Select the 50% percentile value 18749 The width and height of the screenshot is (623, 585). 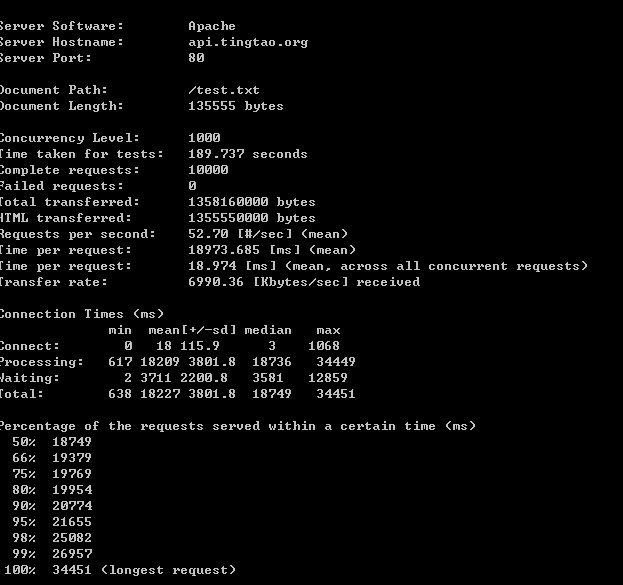pos(72,442)
